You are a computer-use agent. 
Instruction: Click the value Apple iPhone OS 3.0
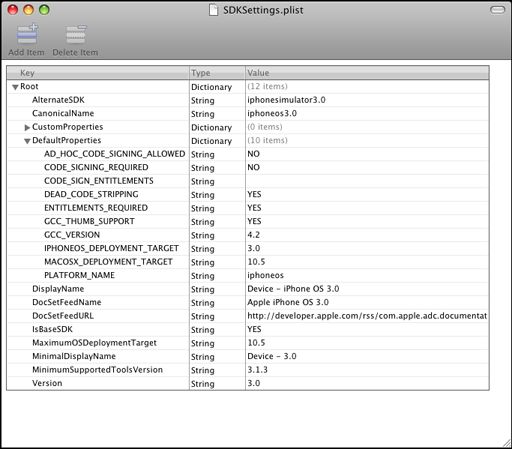pyautogui.click(x=288, y=302)
